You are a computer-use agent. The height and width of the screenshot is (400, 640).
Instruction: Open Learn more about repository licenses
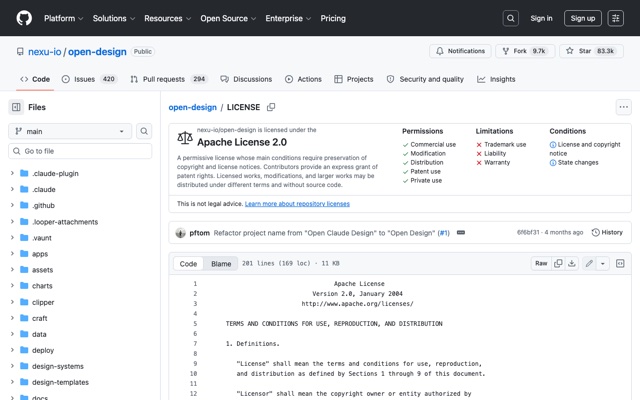(x=297, y=204)
